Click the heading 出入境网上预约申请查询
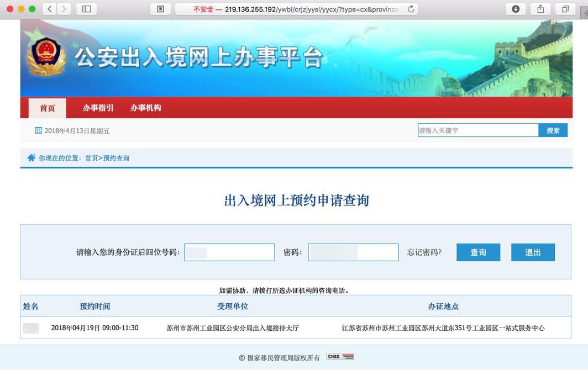Screen dimensions: 588x375 (297, 200)
